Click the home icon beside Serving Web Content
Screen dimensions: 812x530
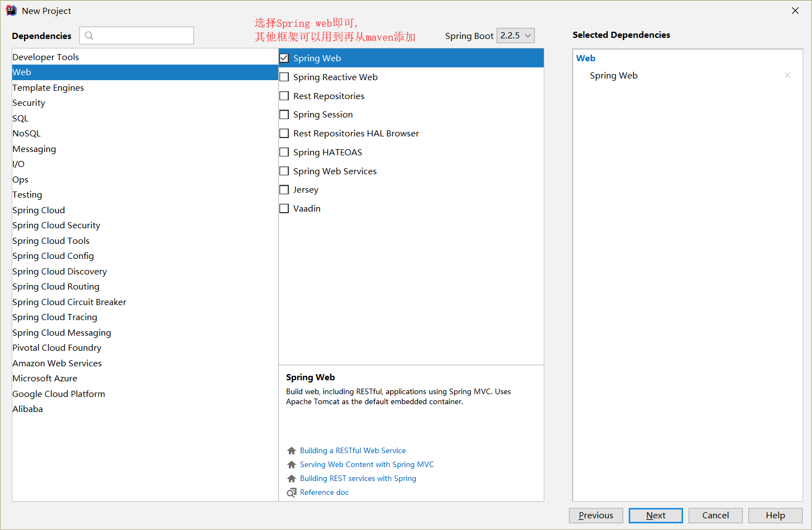292,464
